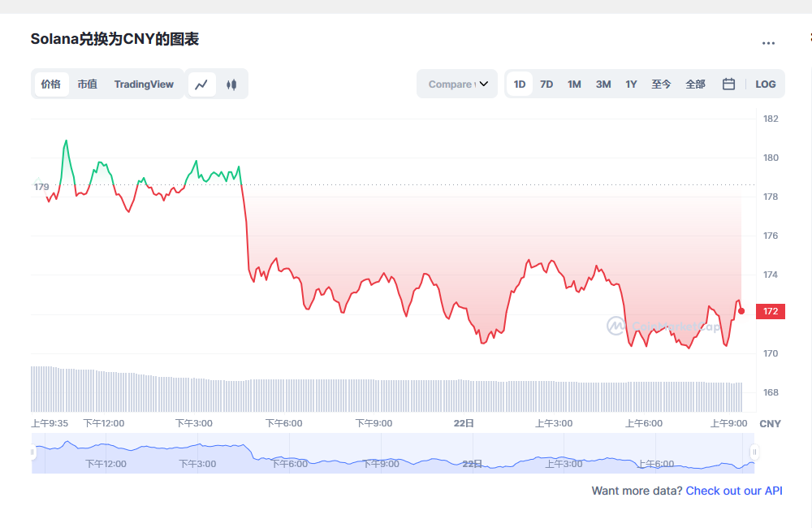812x528 pixels.
Task: Click the 下午9:00 main axis label
Action: [x=374, y=423]
